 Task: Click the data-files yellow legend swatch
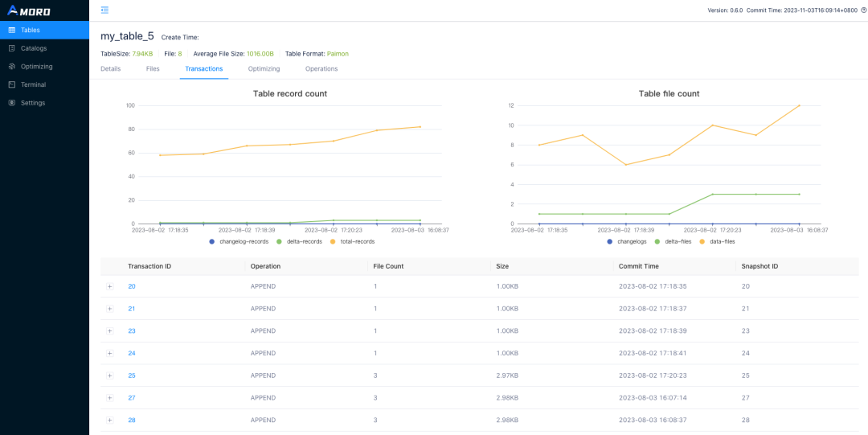pyautogui.click(x=703, y=241)
